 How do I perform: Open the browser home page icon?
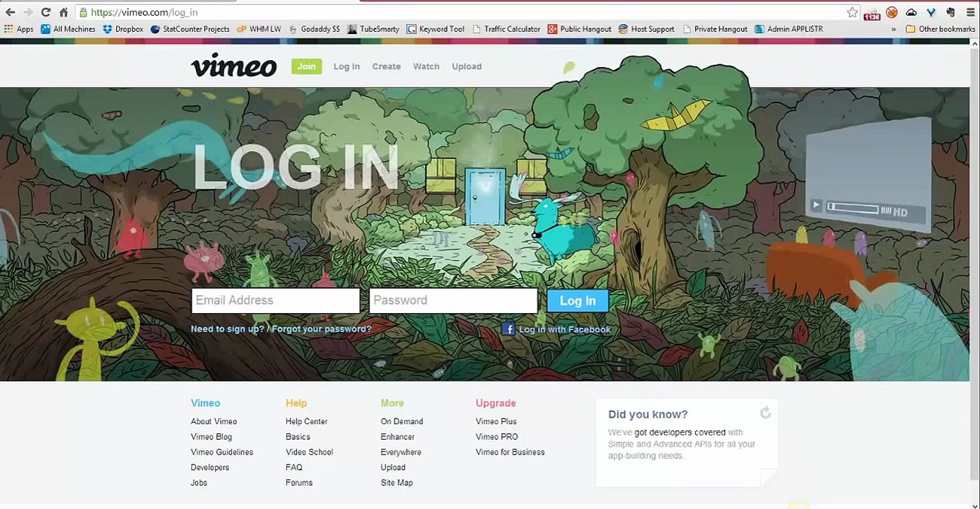pos(64,12)
